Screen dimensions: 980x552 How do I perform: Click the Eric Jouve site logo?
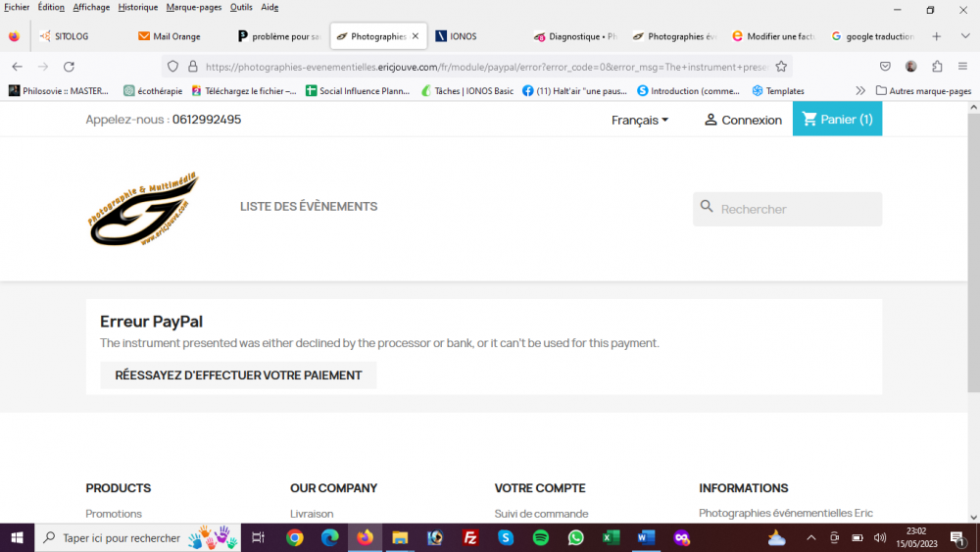pos(144,209)
